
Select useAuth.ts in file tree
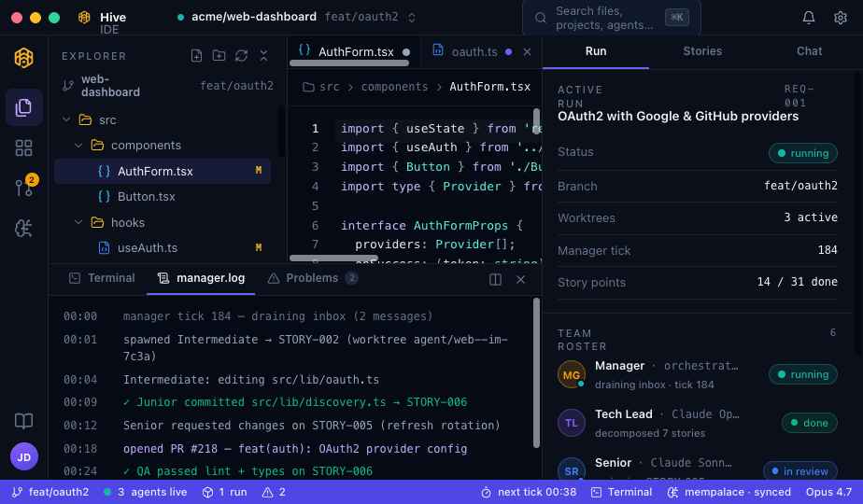[163, 248]
